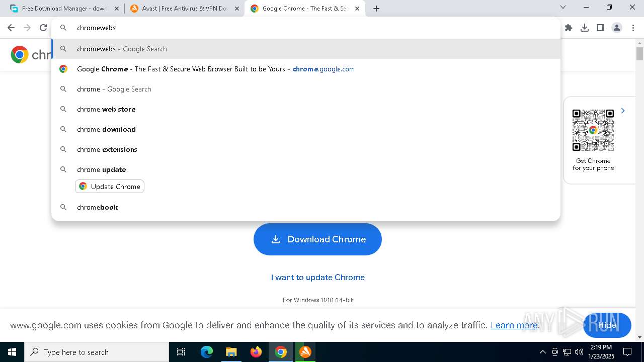This screenshot has width=644, height=362.
Task: Click the Hide cookie banner button
Action: 607,325
